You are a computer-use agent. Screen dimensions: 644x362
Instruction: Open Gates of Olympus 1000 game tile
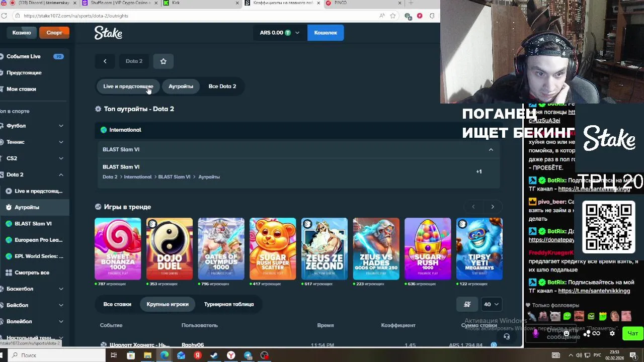[221, 248]
